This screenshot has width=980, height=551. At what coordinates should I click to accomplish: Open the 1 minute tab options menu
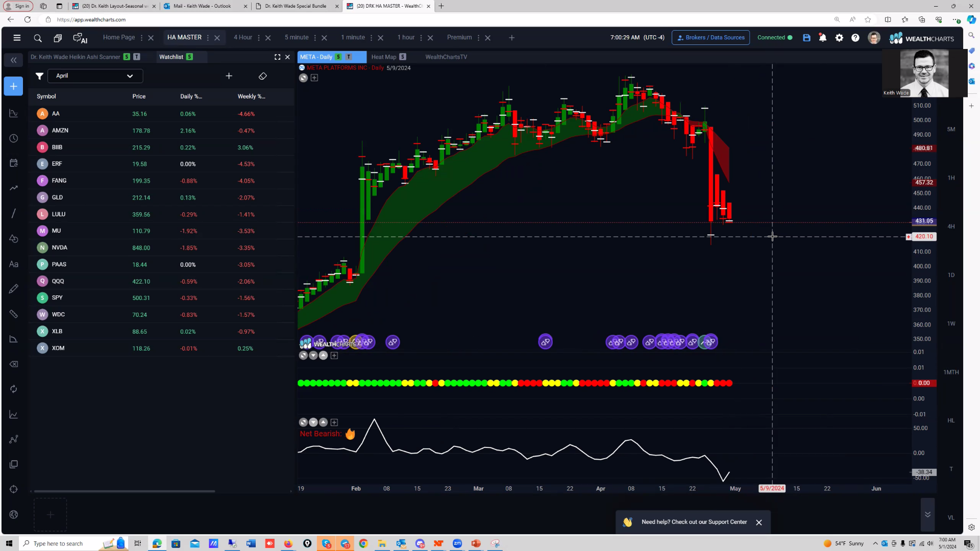[x=371, y=38]
